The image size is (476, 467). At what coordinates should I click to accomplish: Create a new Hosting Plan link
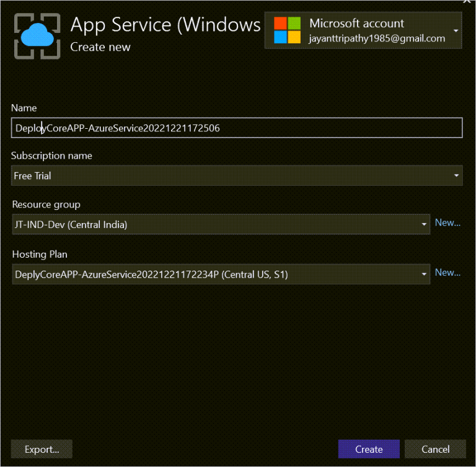point(447,273)
